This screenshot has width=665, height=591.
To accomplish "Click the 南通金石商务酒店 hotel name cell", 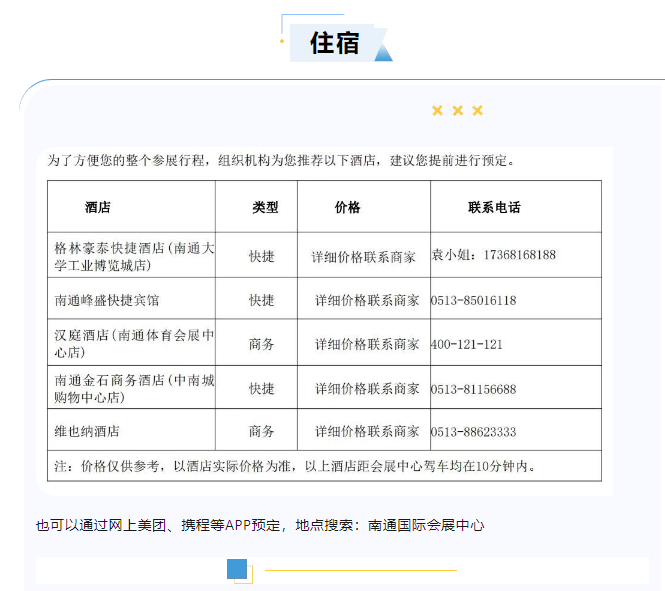I will (x=130, y=388).
